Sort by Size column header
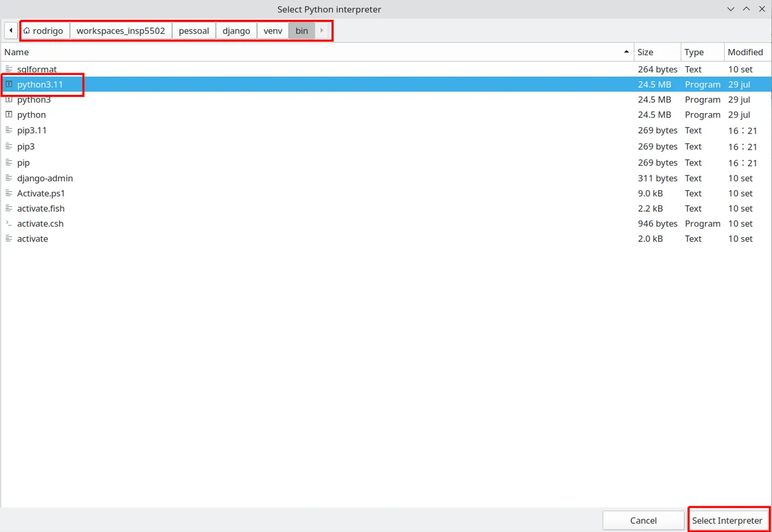Viewport: 772px width, 532px height. click(657, 52)
